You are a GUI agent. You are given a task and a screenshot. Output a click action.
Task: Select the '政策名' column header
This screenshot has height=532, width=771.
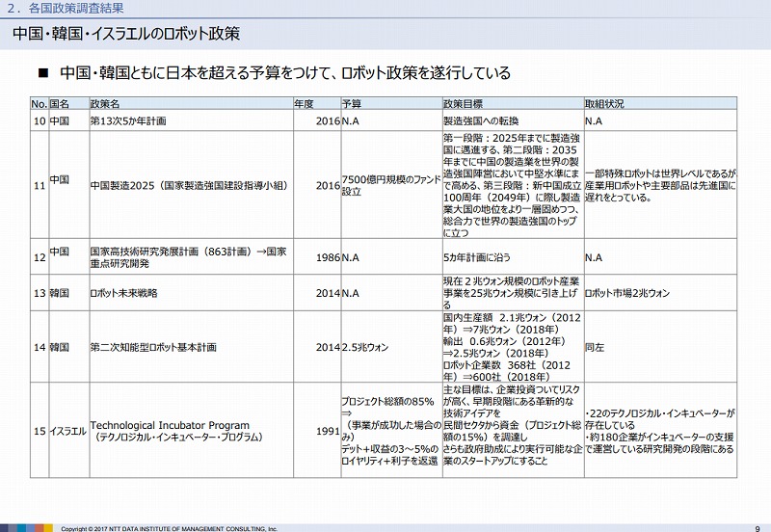[x=105, y=102]
